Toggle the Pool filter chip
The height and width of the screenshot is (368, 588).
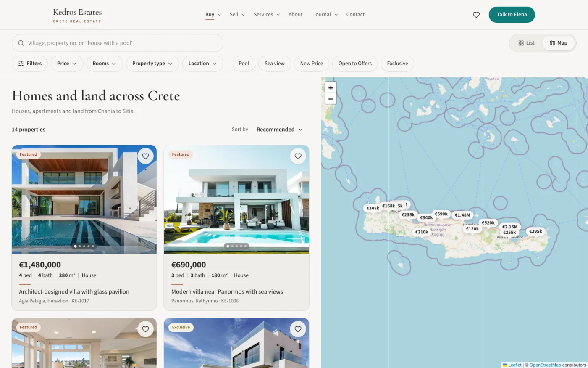coord(244,64)
